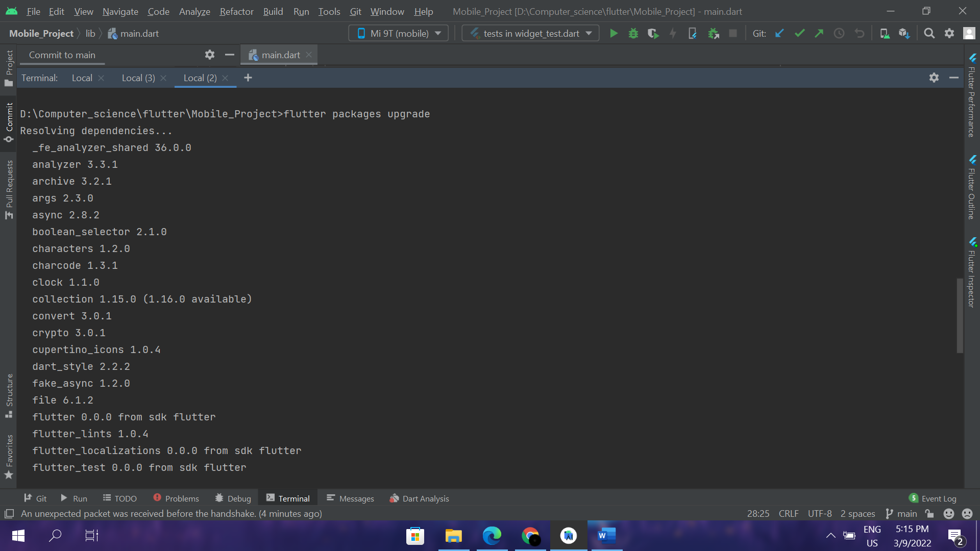Show Git history clock icon
980x551 pixels.
coord(839,34)
